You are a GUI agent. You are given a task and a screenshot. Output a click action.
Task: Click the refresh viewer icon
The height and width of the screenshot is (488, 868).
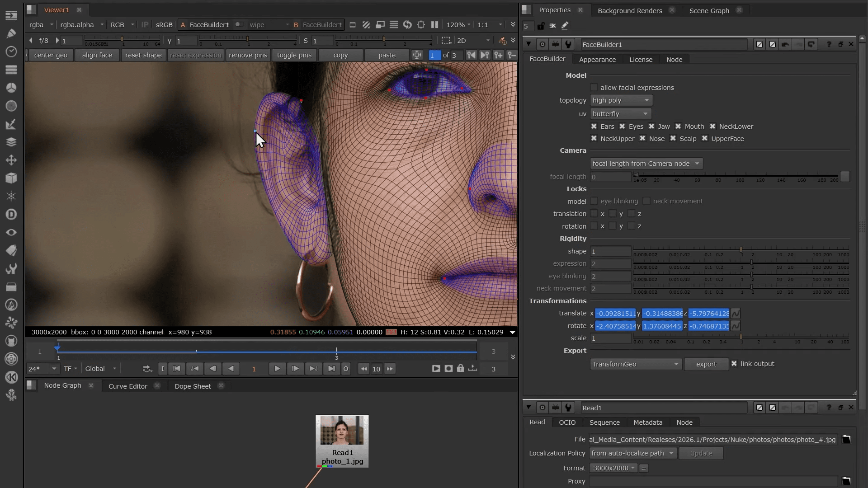(x=407, y=25)
